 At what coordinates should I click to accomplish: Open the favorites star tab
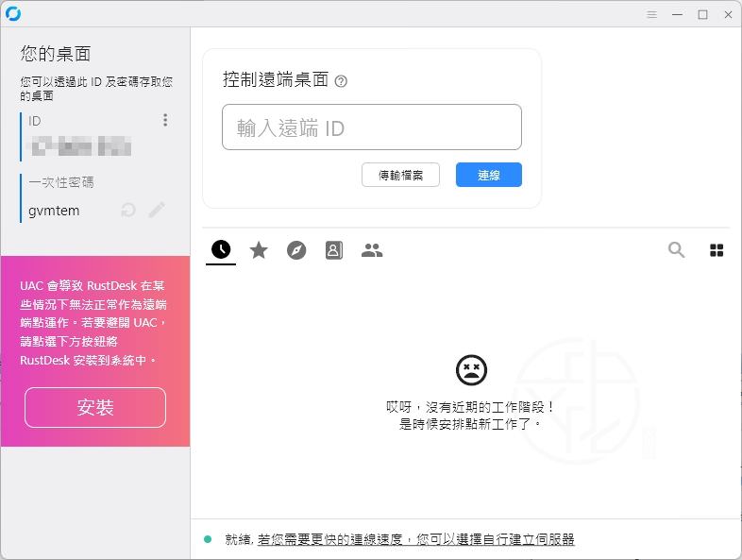tap(259, 250)
